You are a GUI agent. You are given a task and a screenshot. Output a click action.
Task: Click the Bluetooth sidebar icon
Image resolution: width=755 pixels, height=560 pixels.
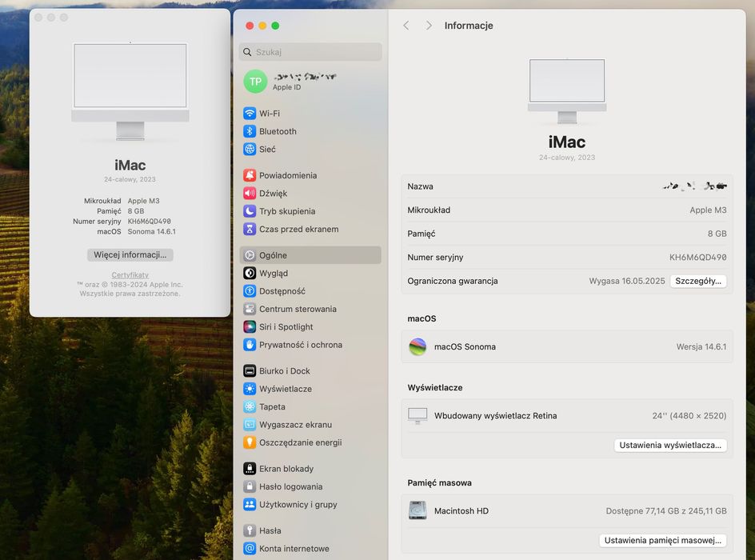[x=250, y=131]
